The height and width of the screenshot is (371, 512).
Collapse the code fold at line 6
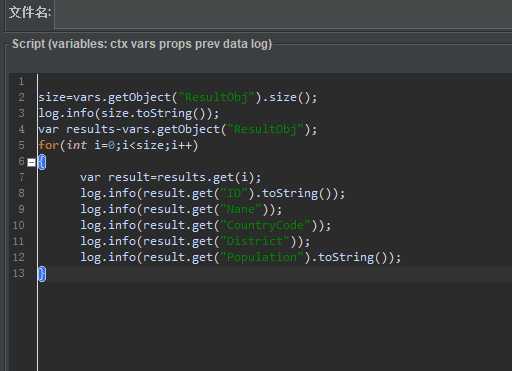coord(31,162)
